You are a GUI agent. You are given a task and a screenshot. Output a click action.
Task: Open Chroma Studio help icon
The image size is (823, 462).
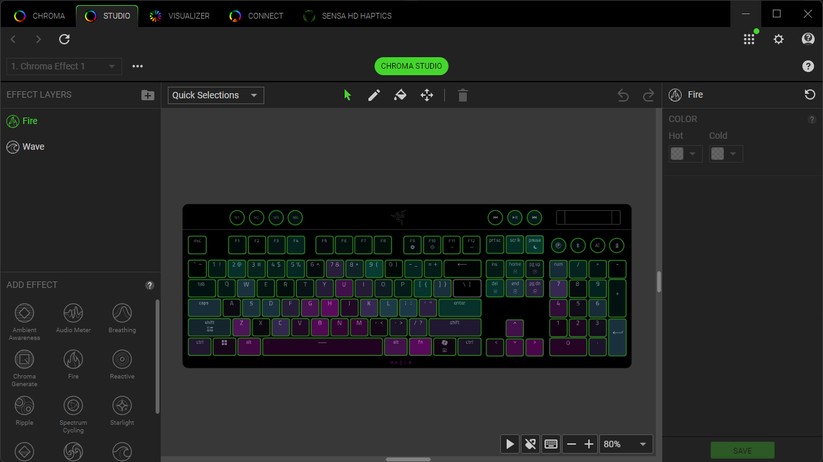808,66
